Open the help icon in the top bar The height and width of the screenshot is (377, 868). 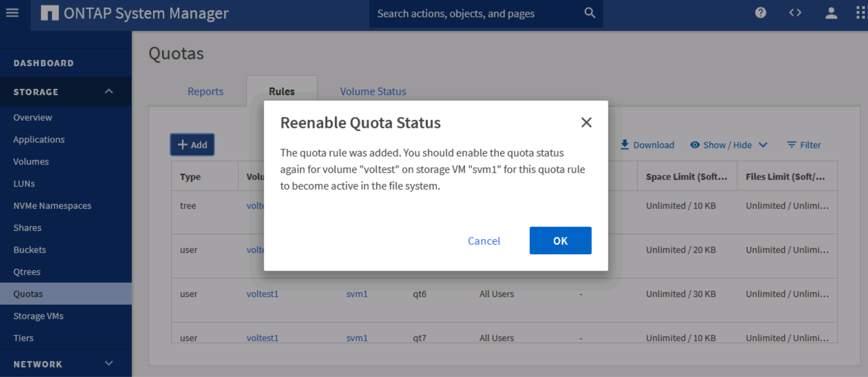(x=761, y=13)
